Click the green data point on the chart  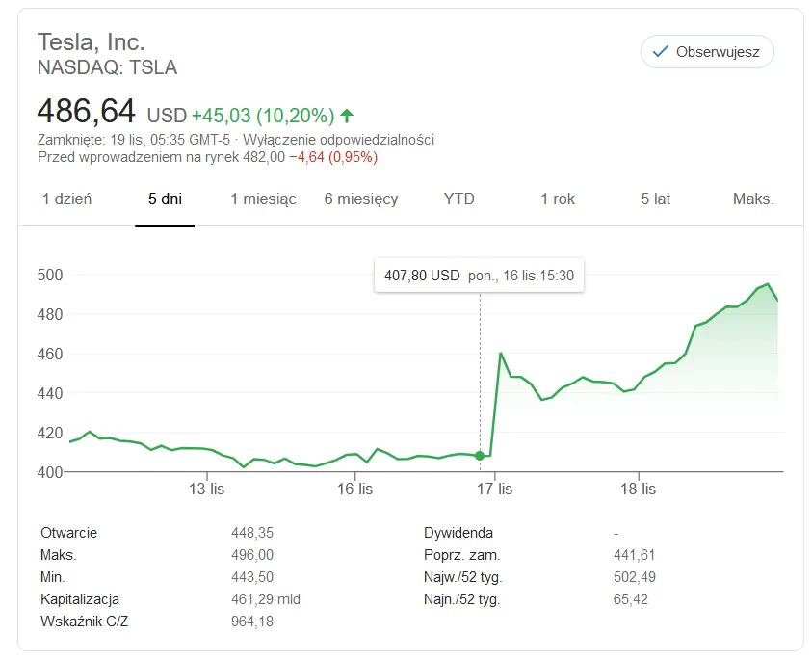click(480, 456)
